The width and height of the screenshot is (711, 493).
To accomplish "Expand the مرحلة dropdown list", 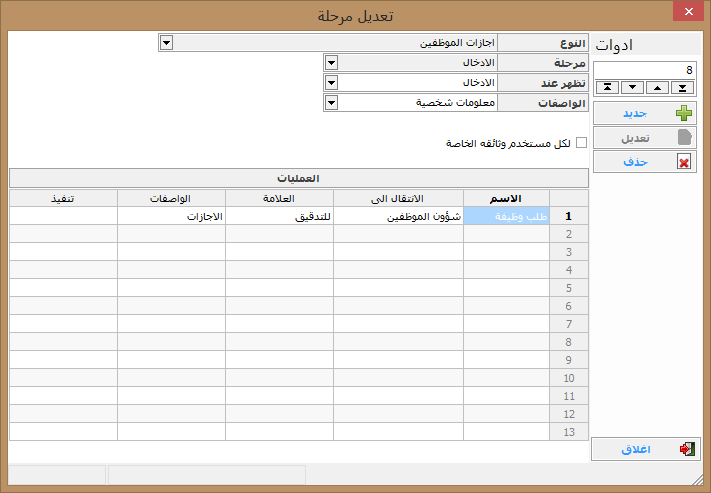I will (331, 62).
